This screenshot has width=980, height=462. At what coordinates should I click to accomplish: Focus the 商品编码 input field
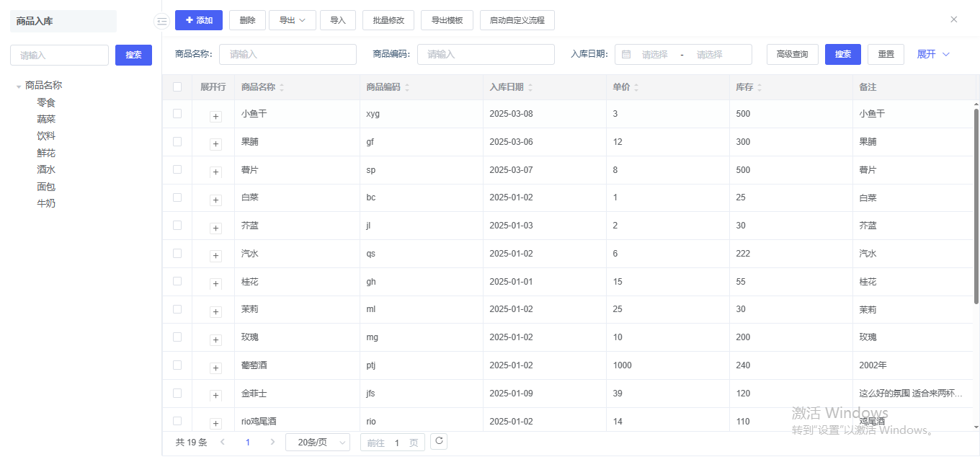click(486, 55)
